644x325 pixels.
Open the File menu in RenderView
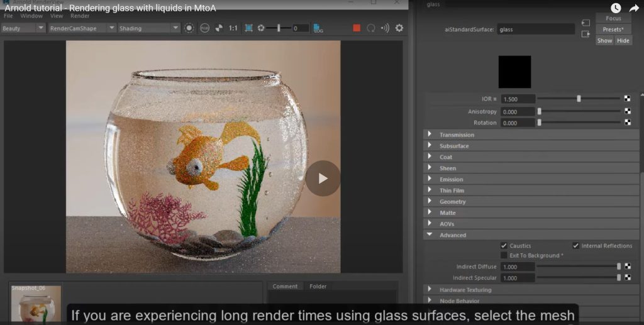click(x=8, y=16)
